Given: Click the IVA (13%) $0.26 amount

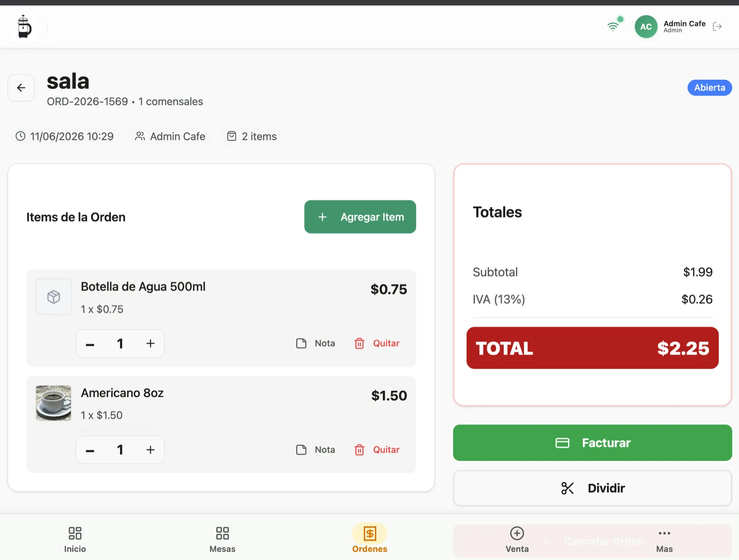Looking at the screenshot, I should point(697,300).
